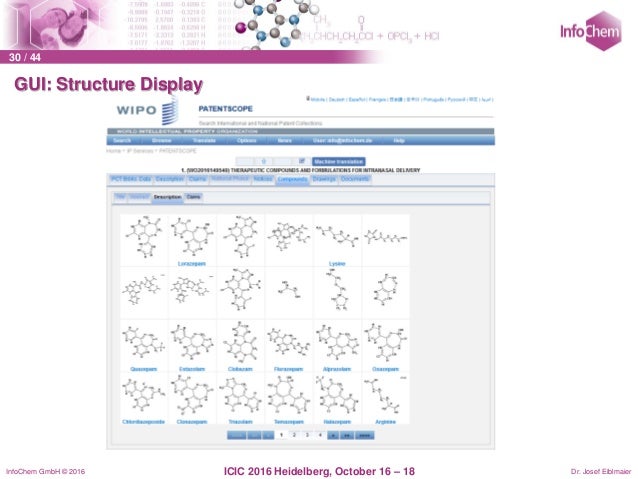Open the Notices tab

(x=263, y=179)
